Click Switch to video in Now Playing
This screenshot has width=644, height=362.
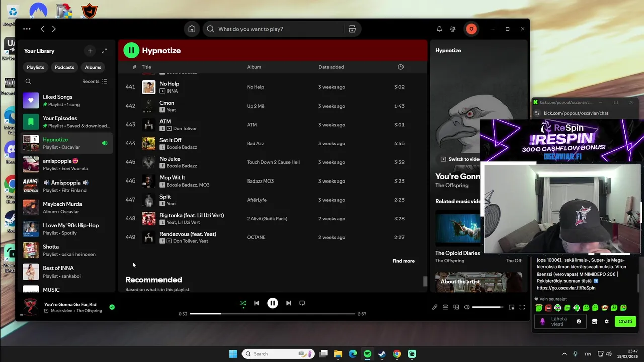click(x=460, y=159)
